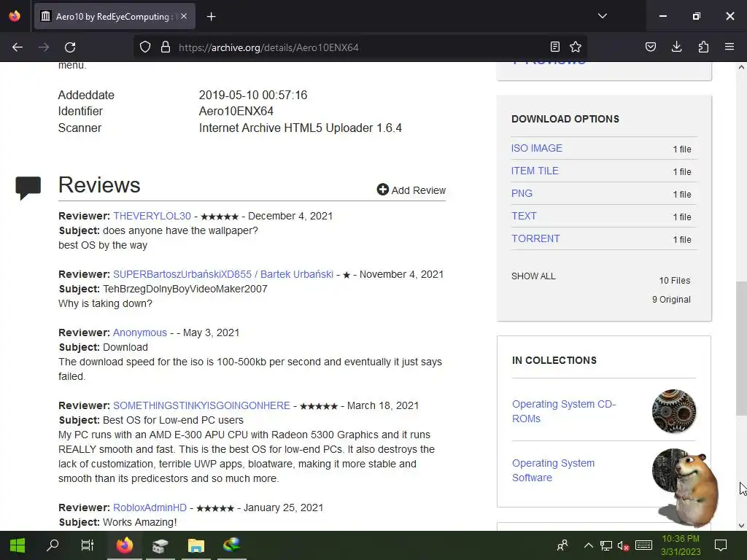
Task: Open SOMETHINGSTINKYISGOINGONHERE reviewer profile
Action: click(201, 405)
